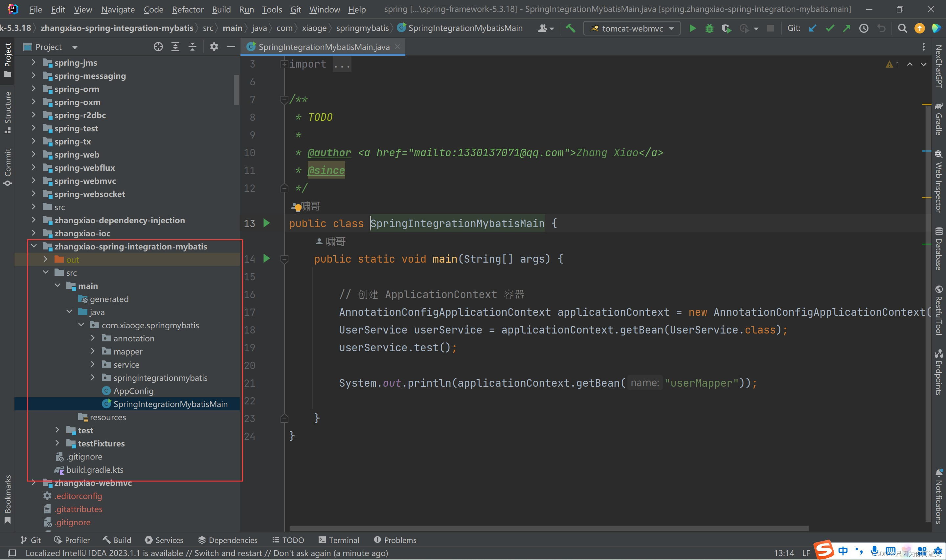Viewport: 946px width, 560px height.
Task: Click the editor horizontal scrollbar
Action: click(549, 528)
